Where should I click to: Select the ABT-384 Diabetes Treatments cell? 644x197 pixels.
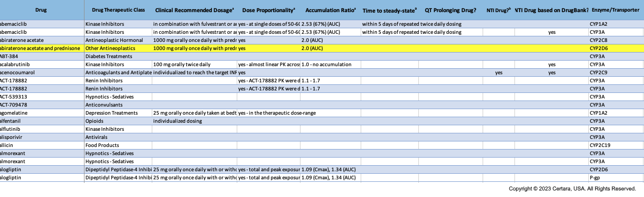[x=118, y=57]
